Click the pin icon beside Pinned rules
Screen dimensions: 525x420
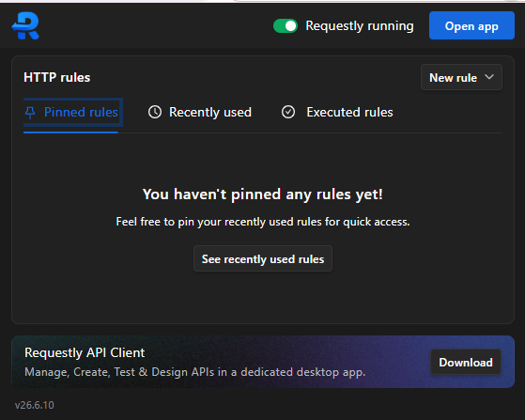click(x=30, y=113)
